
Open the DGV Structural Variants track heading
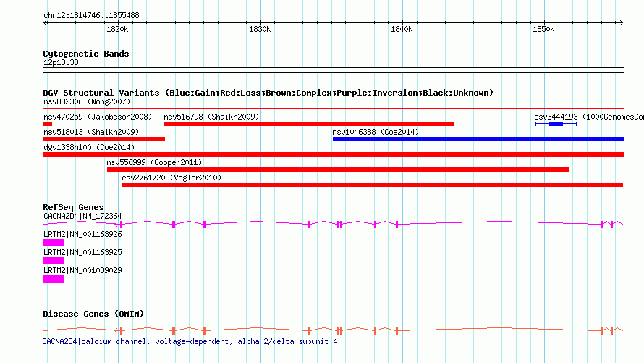click(268, 93)
